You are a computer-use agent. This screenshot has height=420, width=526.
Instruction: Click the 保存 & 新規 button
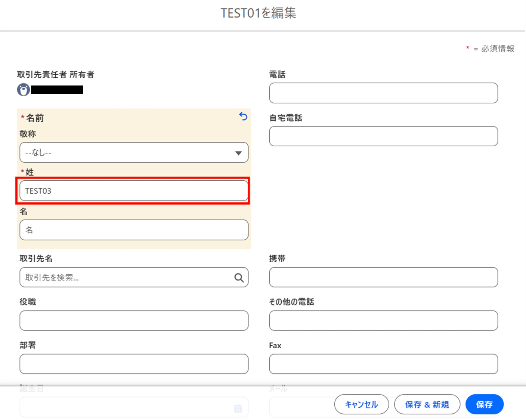coord(427,404)
